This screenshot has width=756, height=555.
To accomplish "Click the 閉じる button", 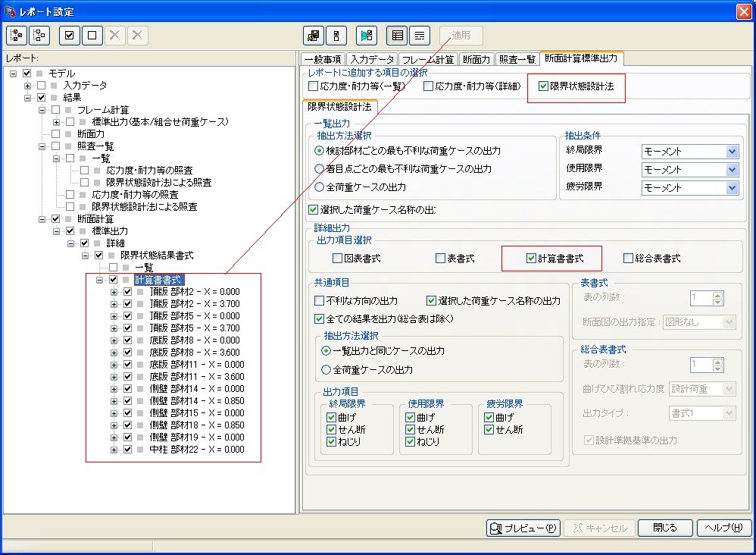I will click(x=665, y=528).
